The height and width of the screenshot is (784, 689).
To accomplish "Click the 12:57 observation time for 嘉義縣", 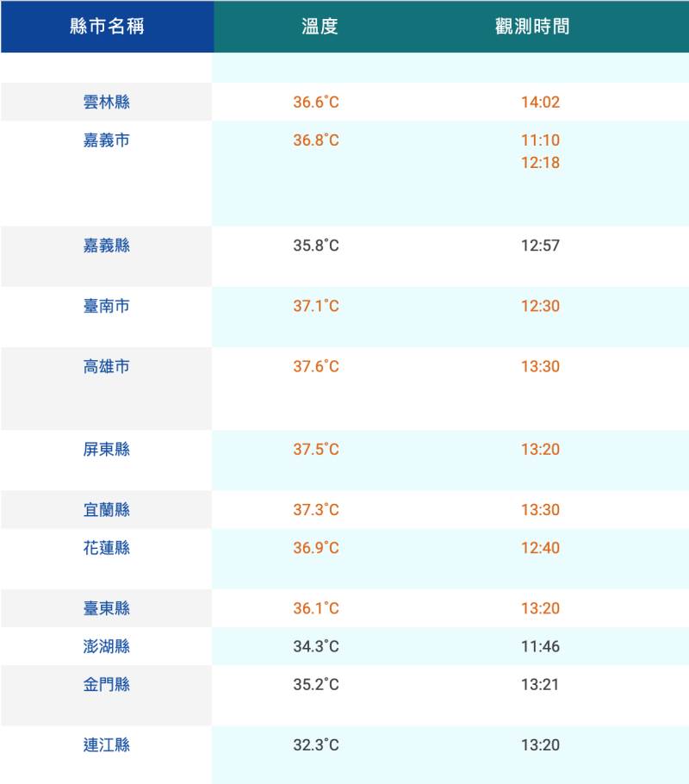I will pos(541,246).
